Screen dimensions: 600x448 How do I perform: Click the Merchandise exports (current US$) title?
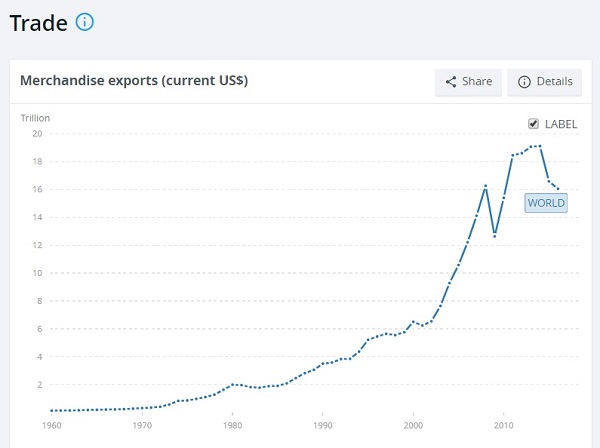pyautogui.click(x=134, y=80)
